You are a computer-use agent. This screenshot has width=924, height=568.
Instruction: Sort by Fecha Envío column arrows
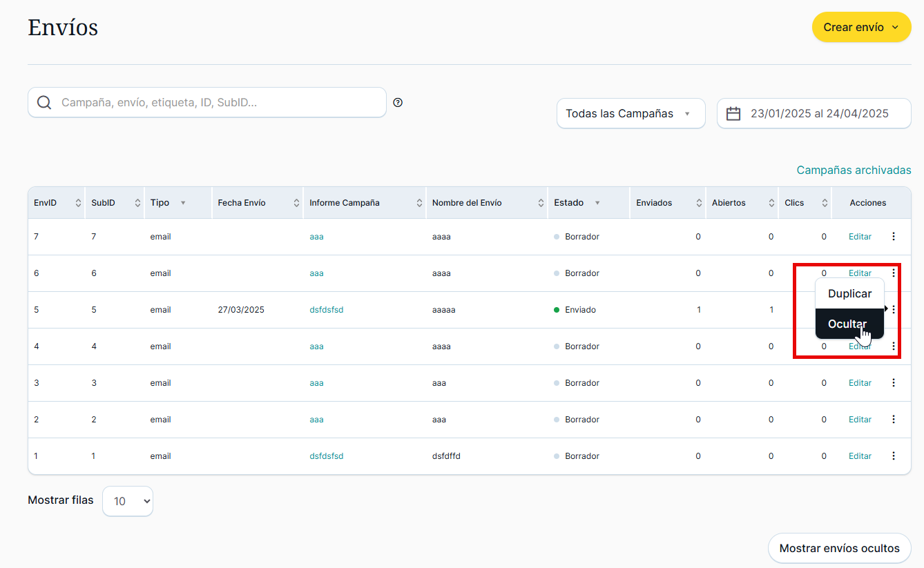(296, 203)
